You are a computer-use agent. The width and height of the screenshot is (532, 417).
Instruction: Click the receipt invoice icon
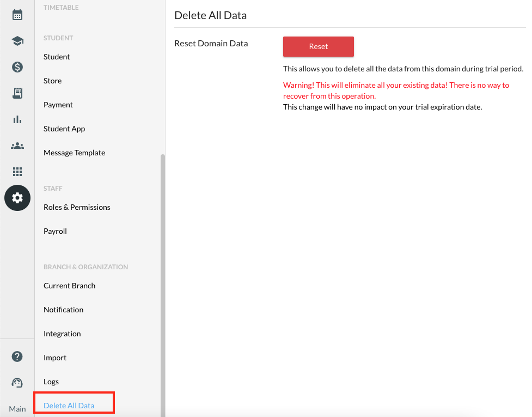point(17,93)
